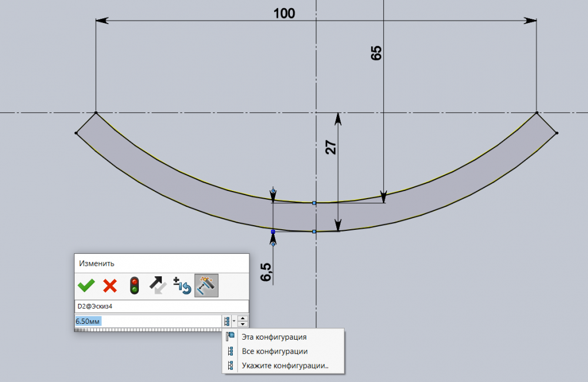Image resolution: width=588 pixels, height=382 pixels.
Task: Confirm the value with the green checkmark
Action: pos(86,286)
